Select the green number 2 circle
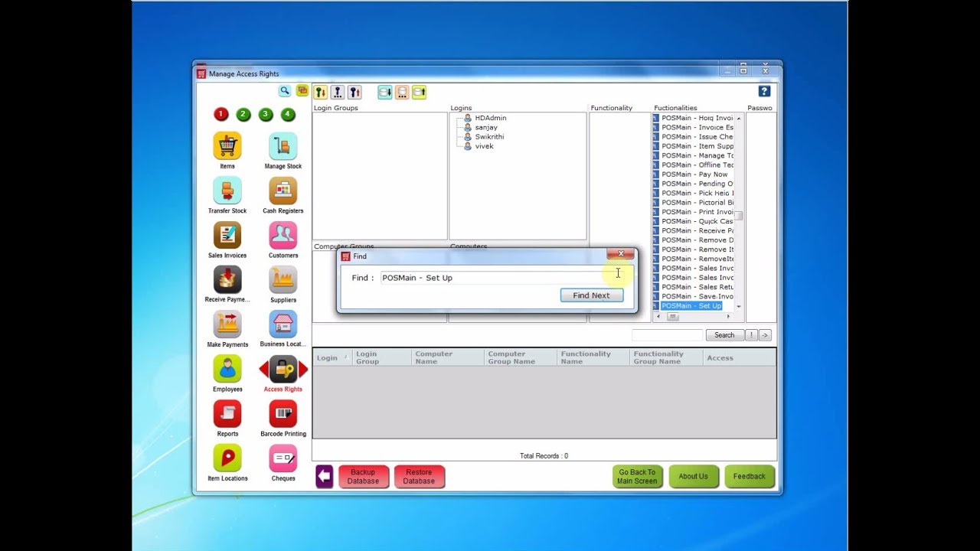The image size is (980, 551). pyautogui.click(x=243, y=114)
